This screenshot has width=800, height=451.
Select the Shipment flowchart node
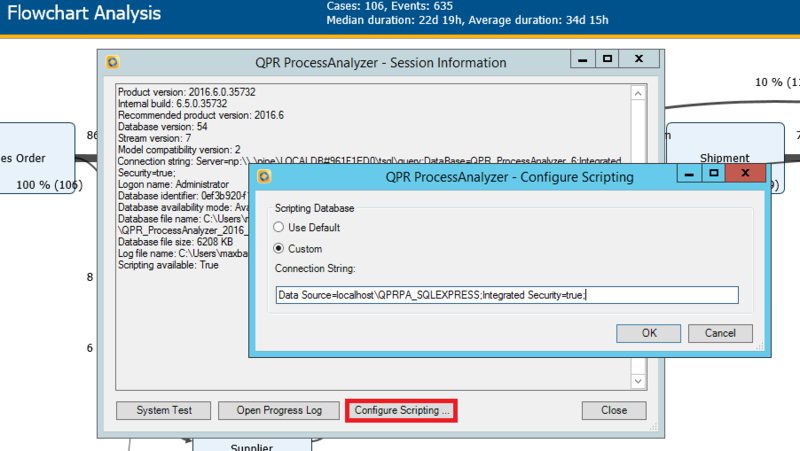point(724,144)
